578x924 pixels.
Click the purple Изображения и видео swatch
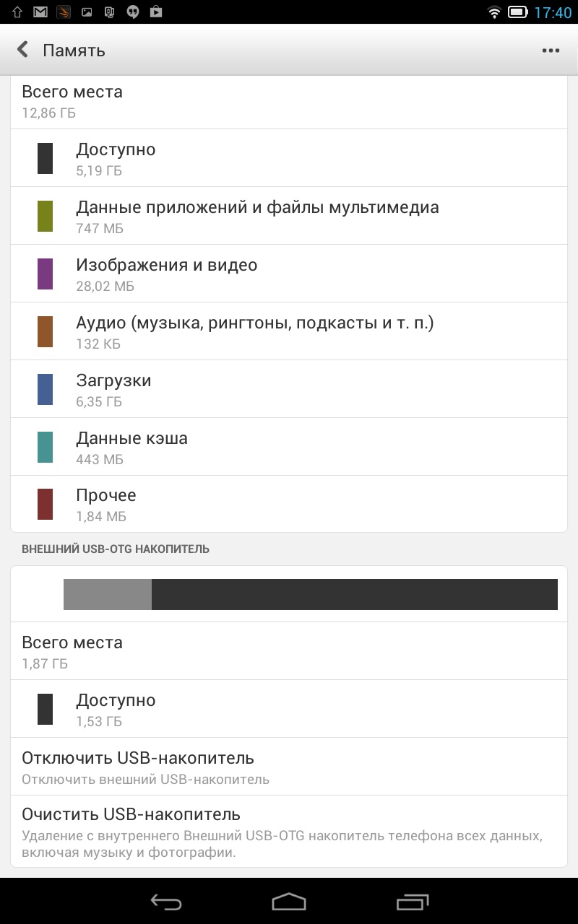[x=46, y=274]
